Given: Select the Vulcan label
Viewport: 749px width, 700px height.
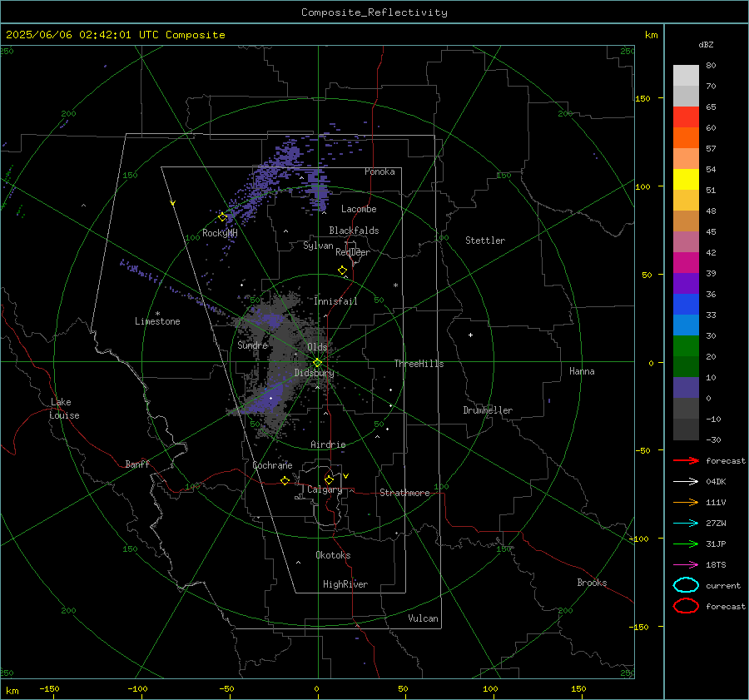Looking at the screenshot, I should pos(424,618).
